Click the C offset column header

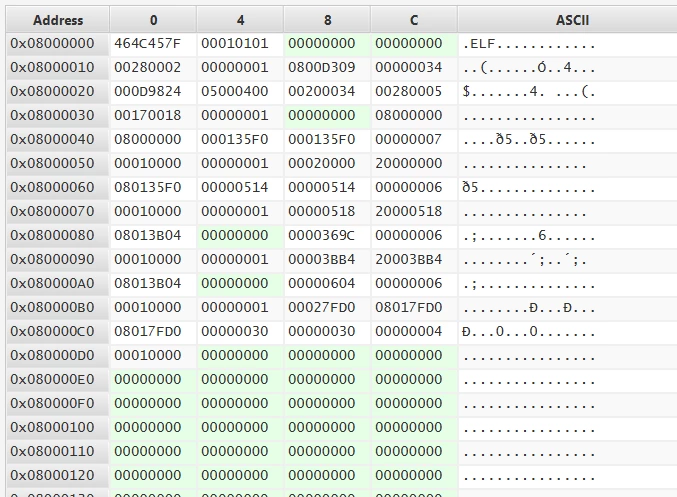[414, 20]
